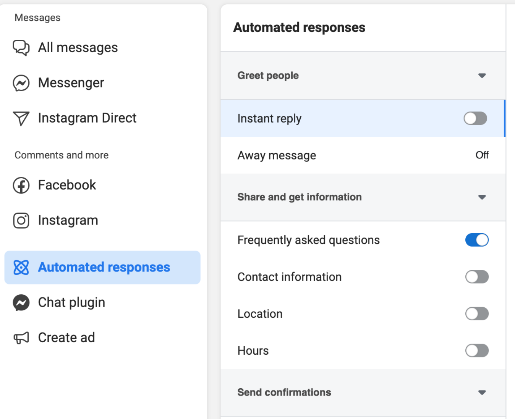Select the All messages chat icon
This screenshot has height=420, width=515.
click(21, 48)
